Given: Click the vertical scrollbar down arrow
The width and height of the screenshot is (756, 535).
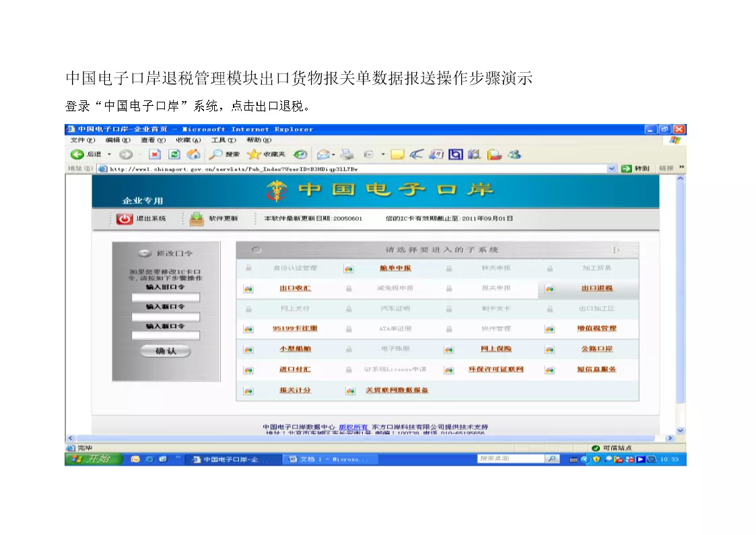Looking at the screenshot, I should coord(681,431).
